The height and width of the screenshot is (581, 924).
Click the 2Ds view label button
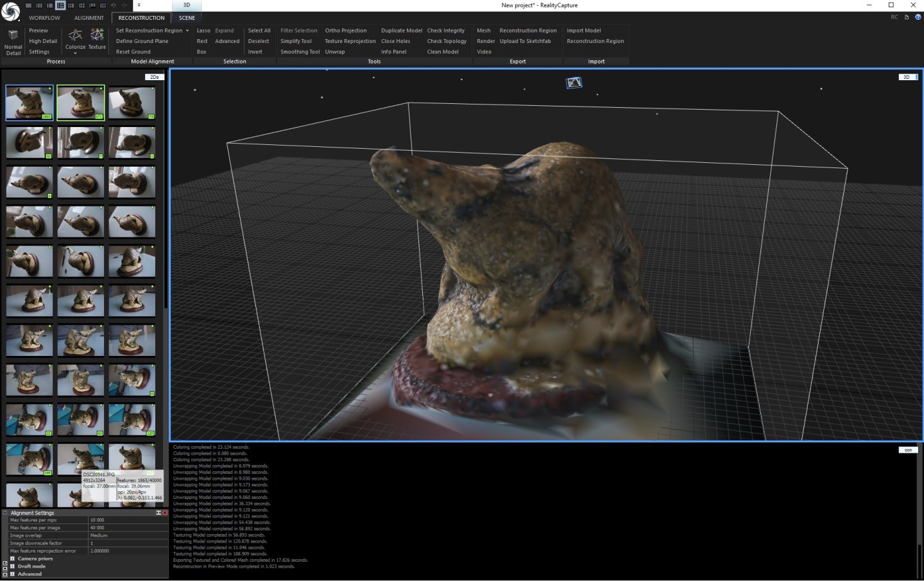coord(155,77)
